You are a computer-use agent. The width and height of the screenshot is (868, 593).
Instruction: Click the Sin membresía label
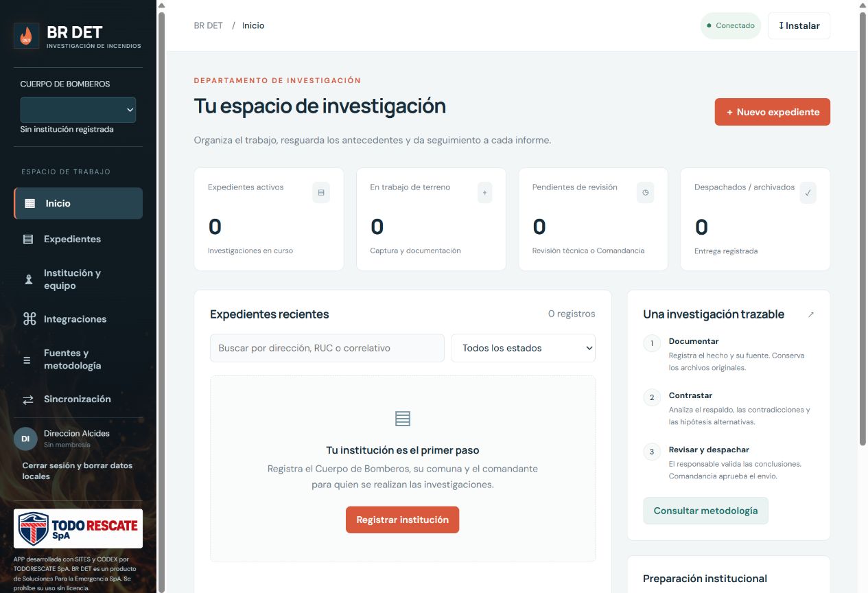[67, 445]
